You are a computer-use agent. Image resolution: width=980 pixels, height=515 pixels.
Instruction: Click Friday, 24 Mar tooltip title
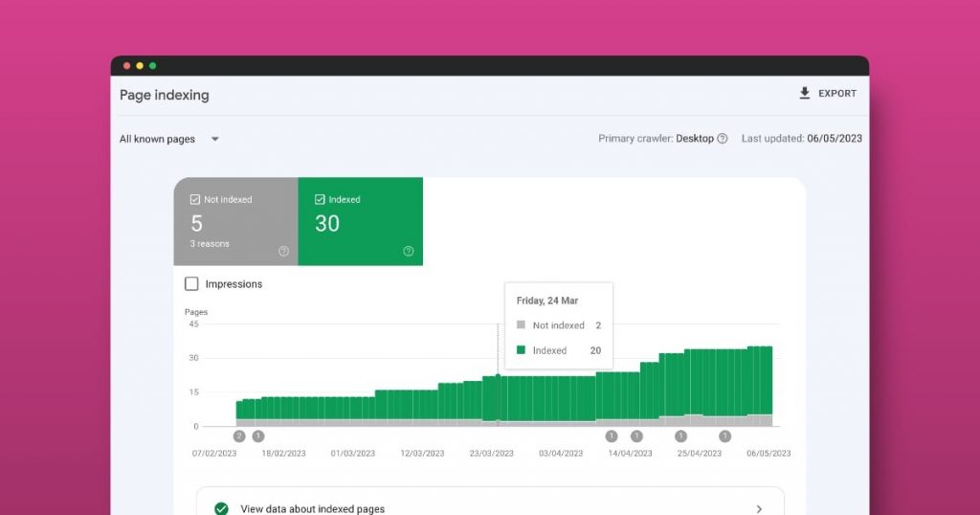click(546, 301)
